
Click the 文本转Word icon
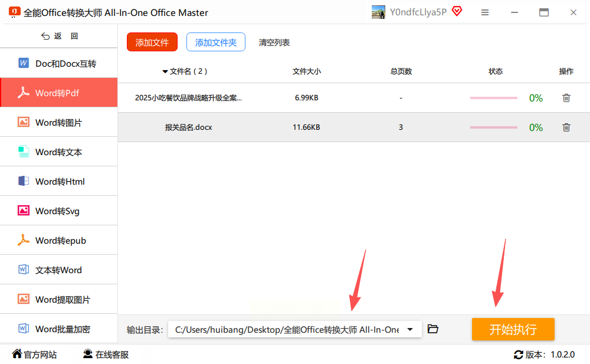click(24, 270)
